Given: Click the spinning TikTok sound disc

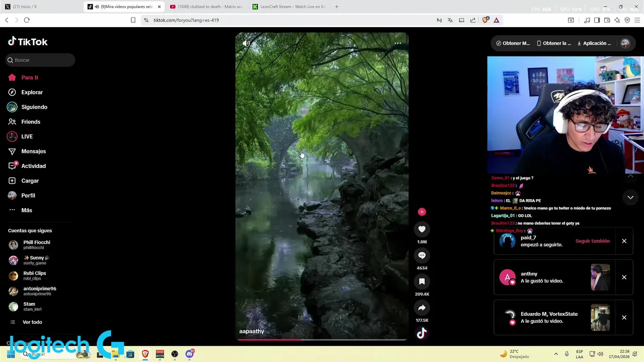Looking at the screenshot, I should click(422, 333).
